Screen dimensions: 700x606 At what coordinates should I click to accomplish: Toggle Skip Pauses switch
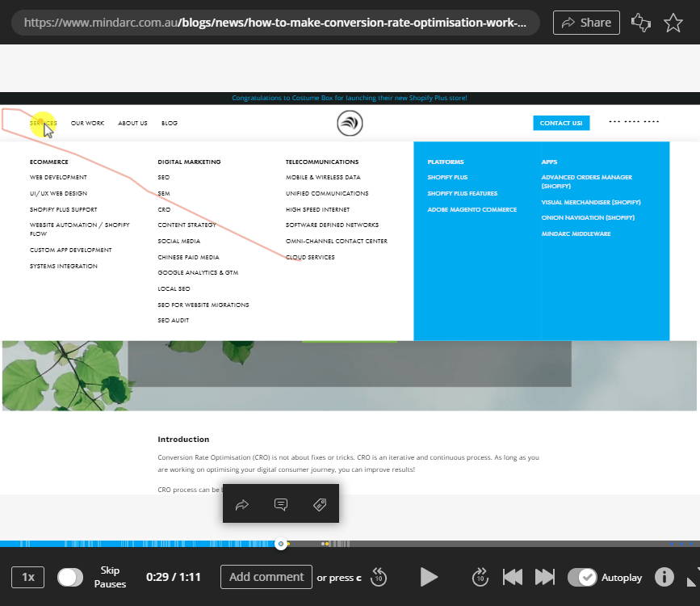pyautogui.click(x=70, y=577)
